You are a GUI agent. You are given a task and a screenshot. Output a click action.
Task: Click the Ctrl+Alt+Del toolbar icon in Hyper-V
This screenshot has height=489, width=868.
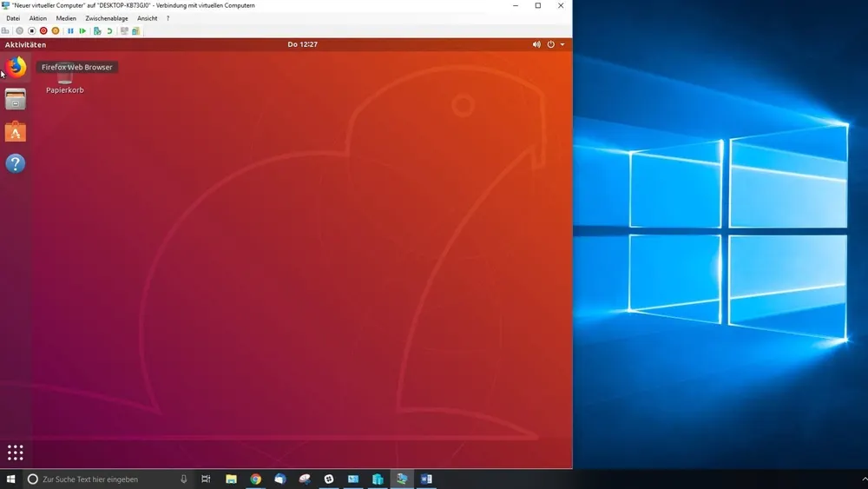tap(5, 31)
